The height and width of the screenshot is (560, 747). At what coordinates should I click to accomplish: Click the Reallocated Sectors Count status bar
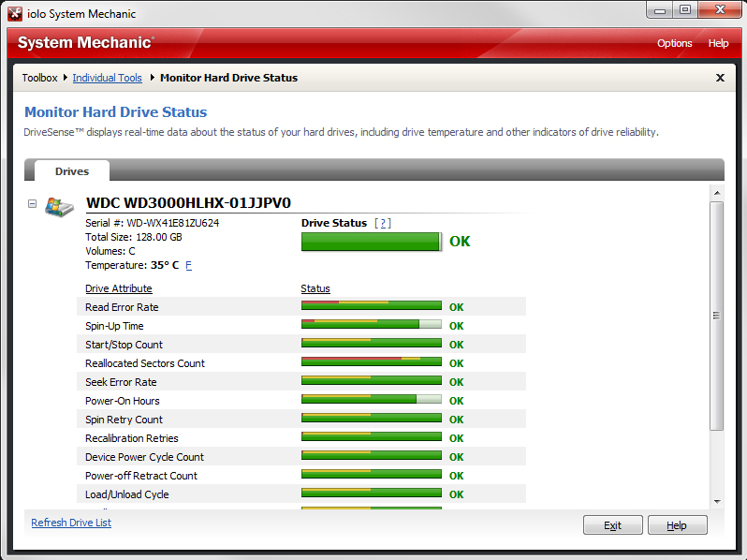coord(371,362)
